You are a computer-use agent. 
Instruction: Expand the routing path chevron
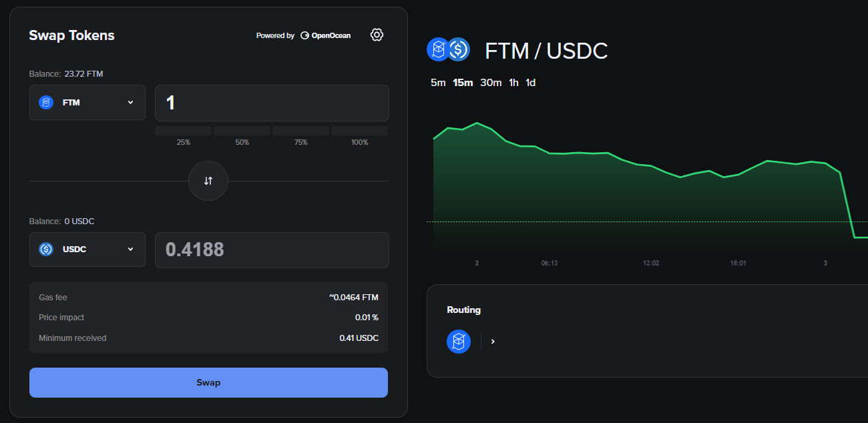click(x=493, y=341)
